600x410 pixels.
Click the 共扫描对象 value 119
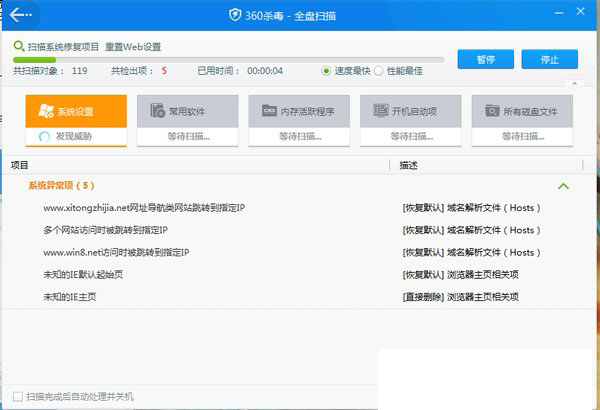pos(80,71)
